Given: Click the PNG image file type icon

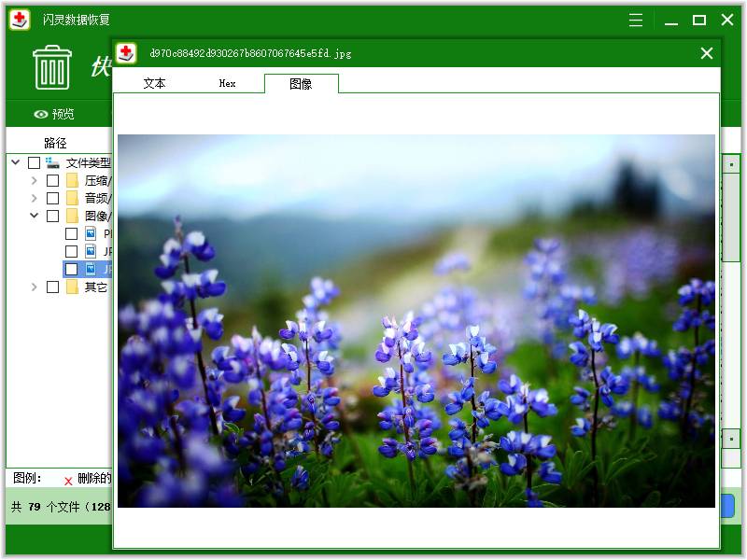Looking at the screenshot, I should 91,233.
